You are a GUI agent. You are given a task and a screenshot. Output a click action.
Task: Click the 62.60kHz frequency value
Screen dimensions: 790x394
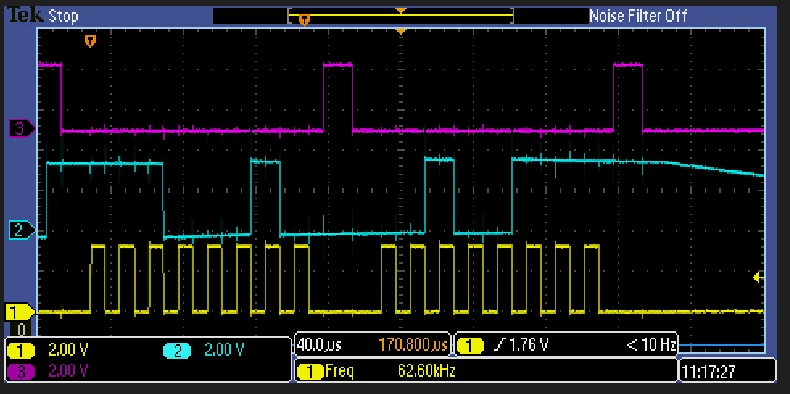427,372
